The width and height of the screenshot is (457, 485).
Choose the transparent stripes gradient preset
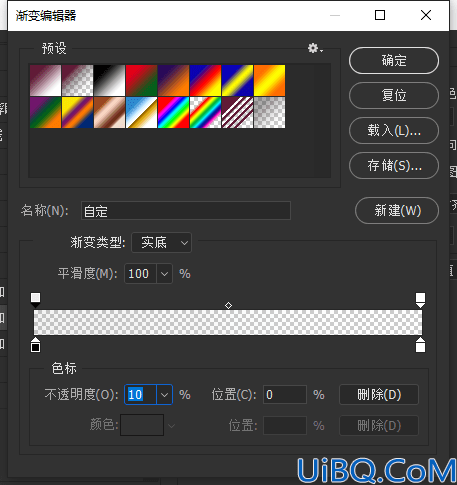pyautogui.click(x=237, y=112)
